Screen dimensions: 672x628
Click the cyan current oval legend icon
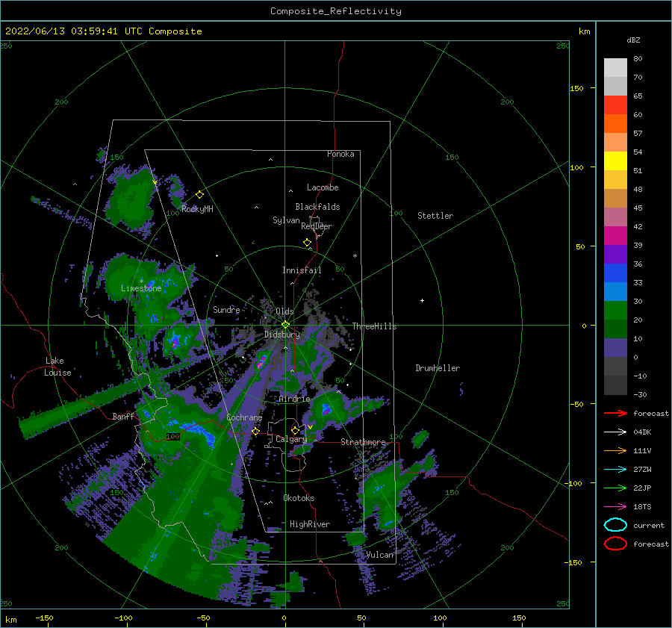click(615, 525)
